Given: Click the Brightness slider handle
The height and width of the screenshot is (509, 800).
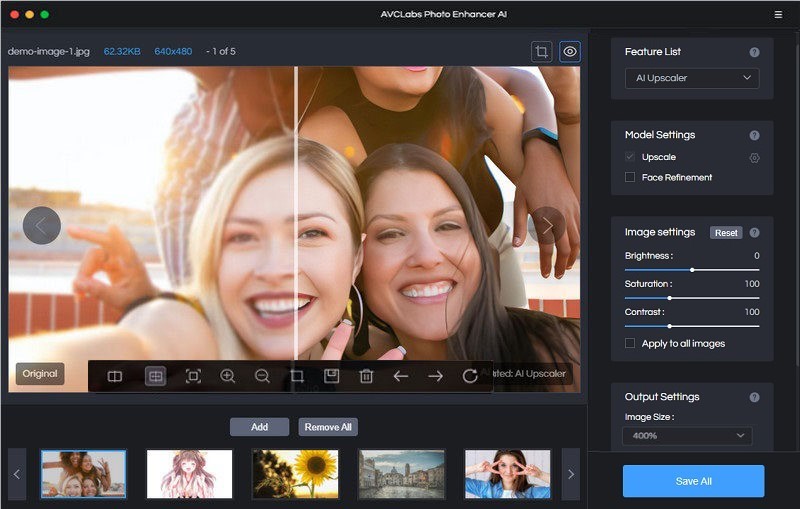Looking at the screenshot, I should 692,270.
